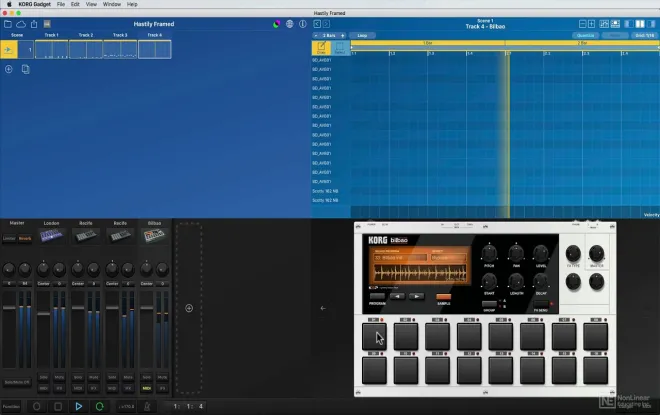This screenshot has width=660, height=415.
Task: Toggle Mute on the London track
Action: pyautogui.click(x=59, y=378)
